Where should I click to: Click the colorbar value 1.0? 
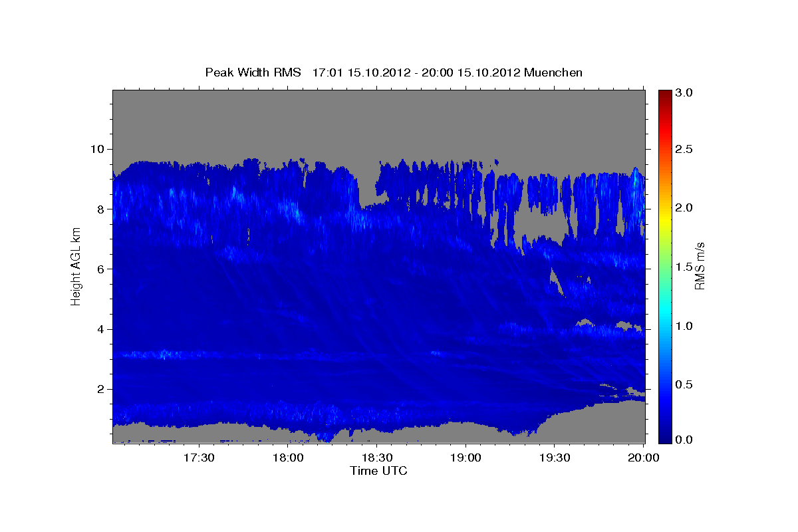(x=685, y=326)
